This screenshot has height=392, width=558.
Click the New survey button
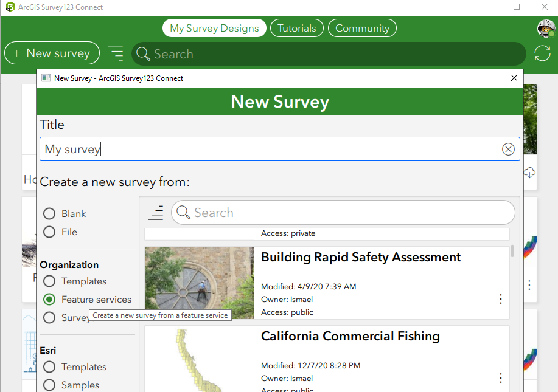click(x=52, y=53)
